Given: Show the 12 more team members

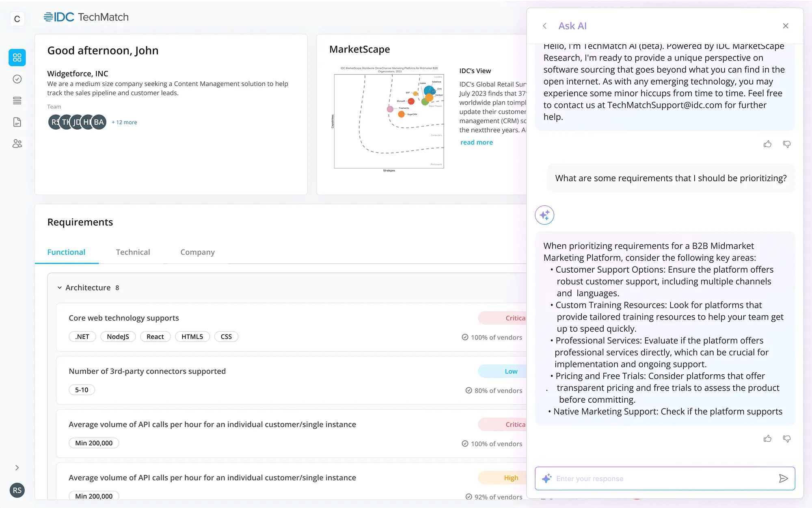Looking at the screenshot, I should [124, 122].
